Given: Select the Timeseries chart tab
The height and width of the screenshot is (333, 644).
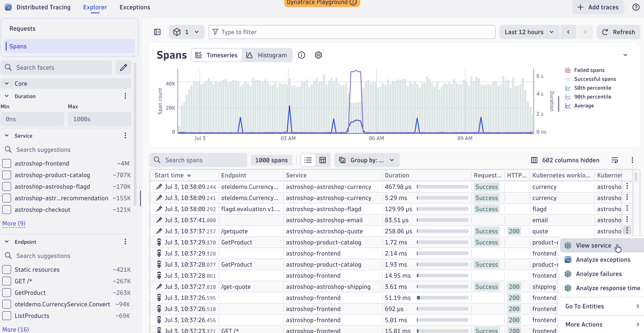Looking at the screenshot, I should tap(216, 55).
